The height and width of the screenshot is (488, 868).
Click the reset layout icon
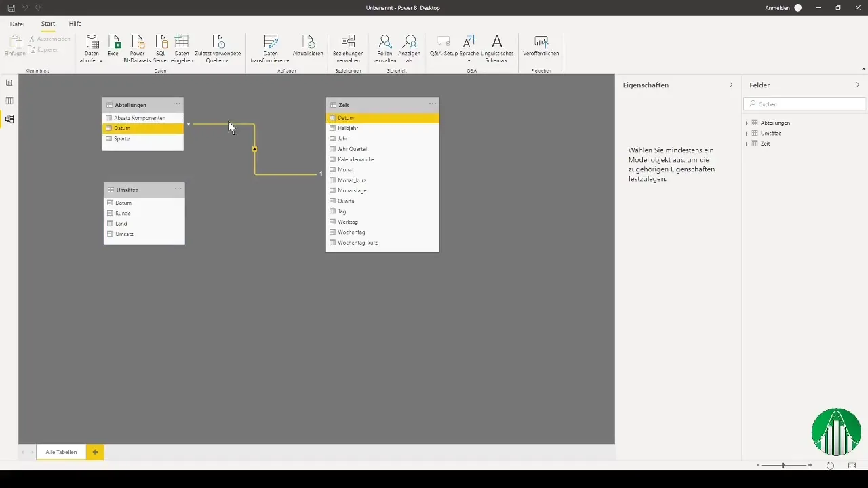click(x=830, y=466)
